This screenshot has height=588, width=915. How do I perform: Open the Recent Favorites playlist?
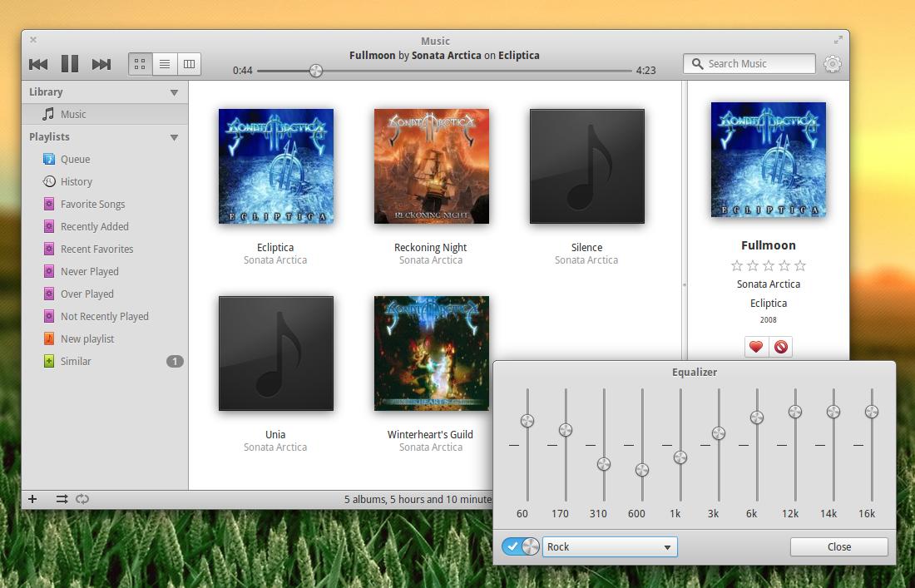105,249
